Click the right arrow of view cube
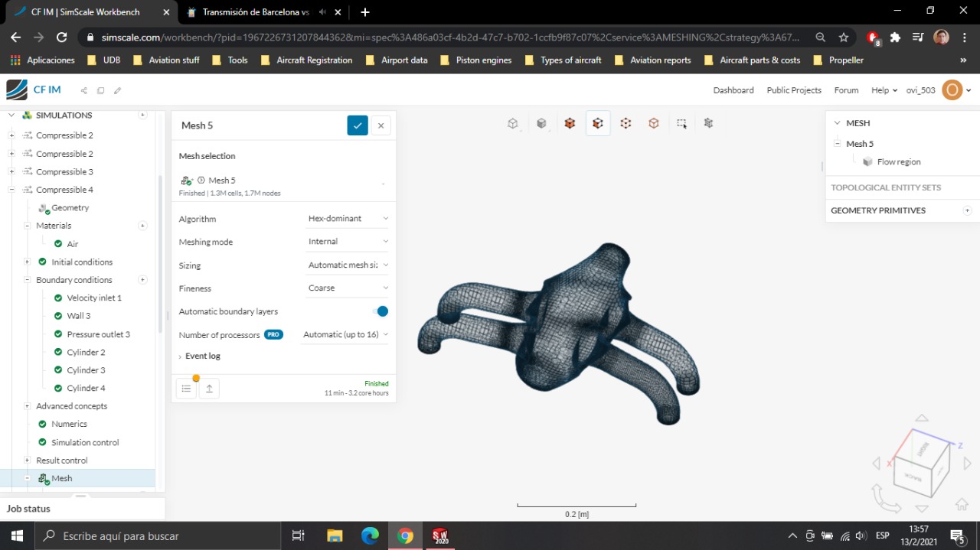This screenshot has width=980, height=550. point(968,463)
